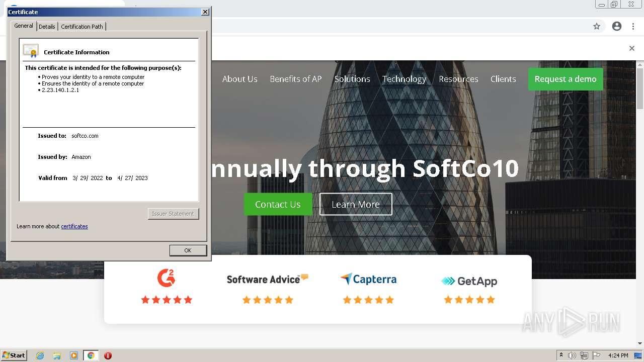
Task: Click the Software Advice five-star rating
Action: (x=268, y=300)
